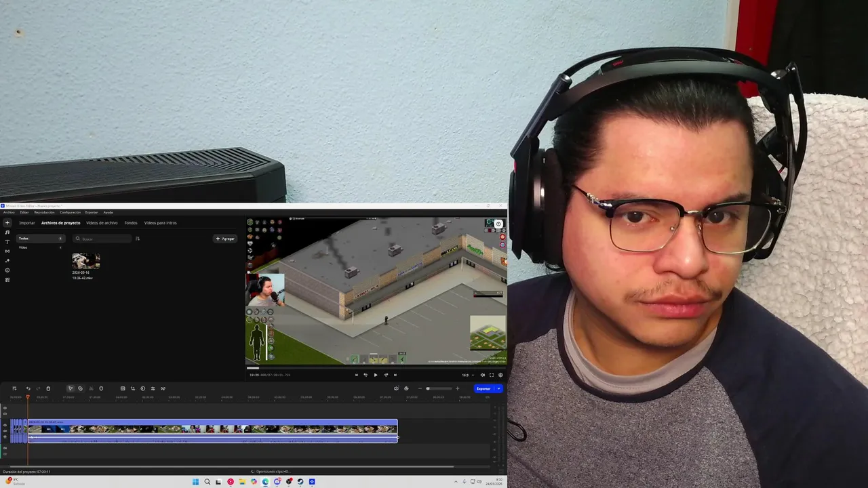Open the Reproducción menu
Viewport: 868px width, 488px height.
point(44,212)
